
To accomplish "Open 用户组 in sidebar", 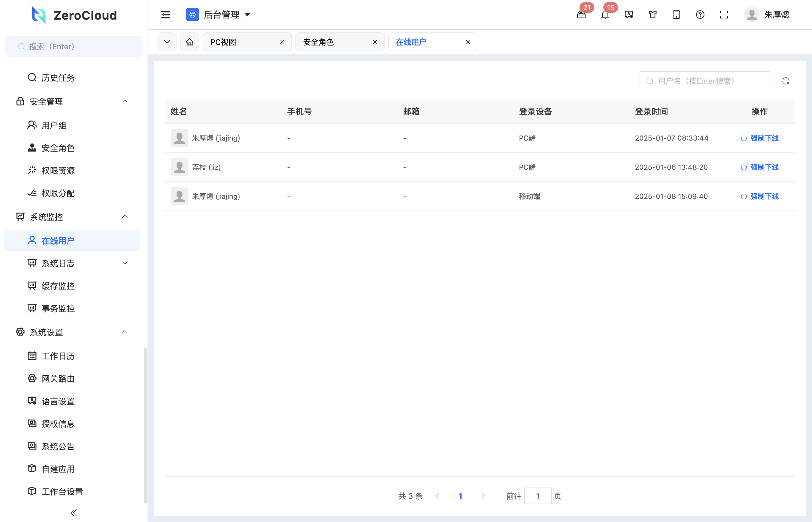I will coord(72,125).
